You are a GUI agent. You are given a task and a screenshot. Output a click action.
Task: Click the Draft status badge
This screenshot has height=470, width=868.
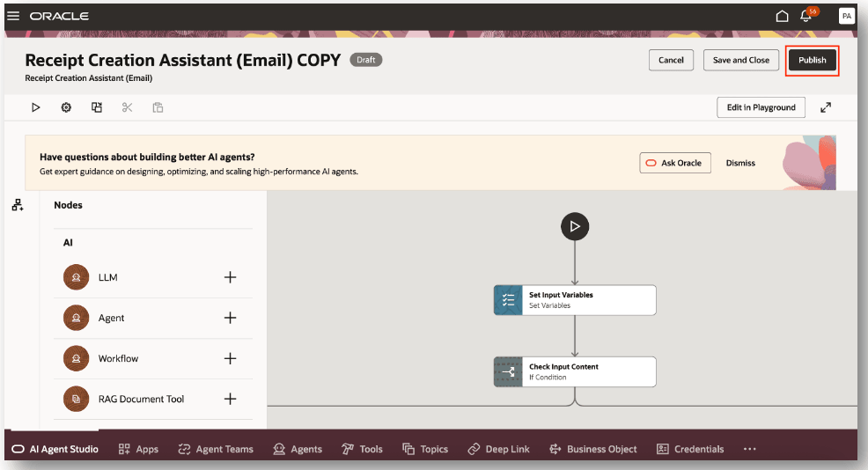[366, 60]
